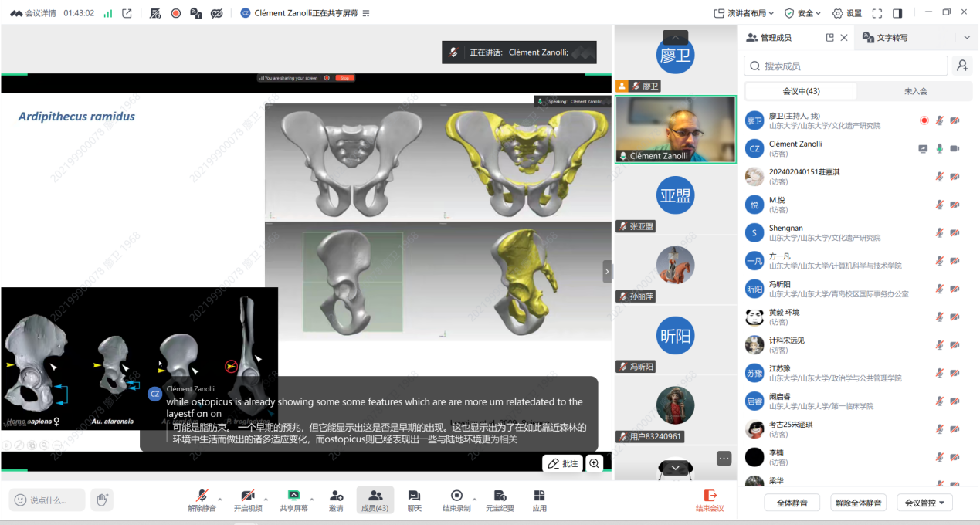
Task: Open the 聊天 chat panel
Action: (x=415, y=500)
